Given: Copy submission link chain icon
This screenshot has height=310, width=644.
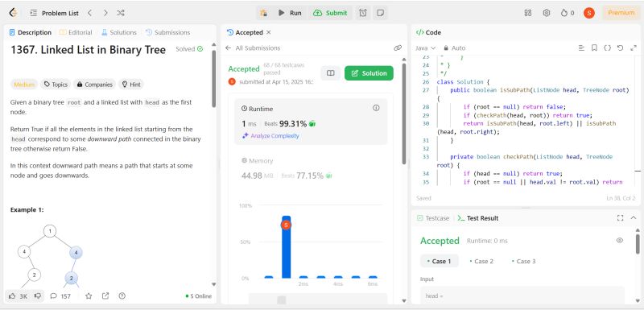Looking at the screenshot, I should (398, 48).
